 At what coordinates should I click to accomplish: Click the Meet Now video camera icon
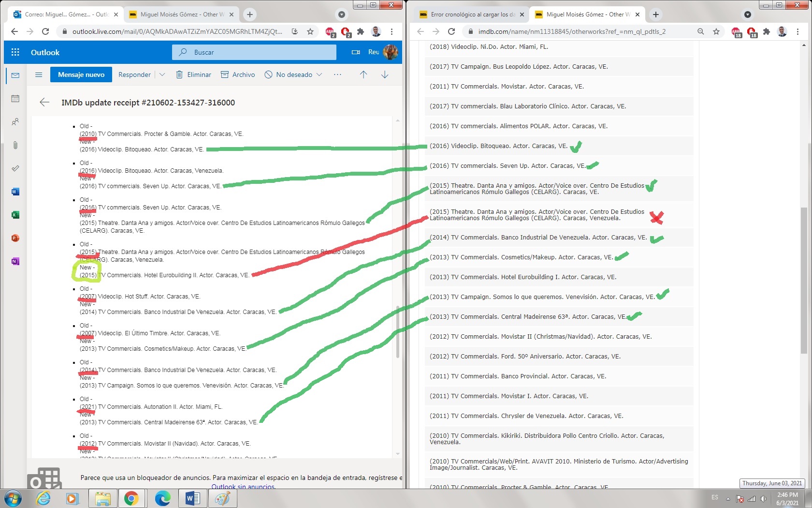tap(356, 52)
